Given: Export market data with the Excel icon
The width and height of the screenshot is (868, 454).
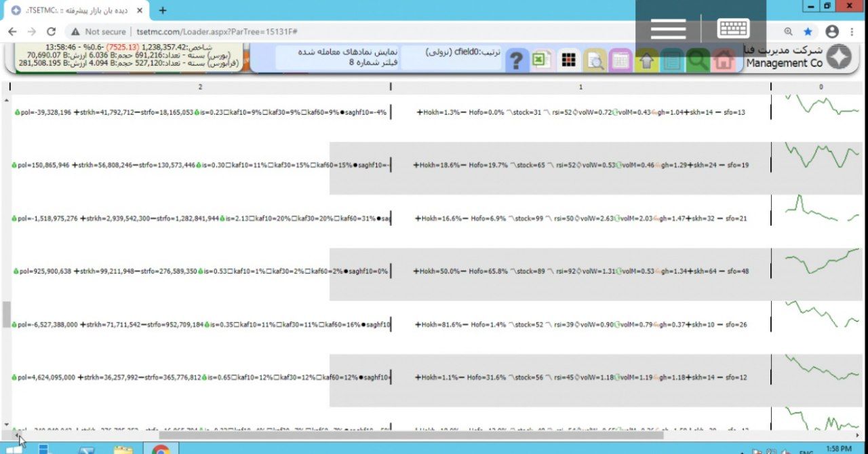Looking at the screenshot, I should click(540, 60).
